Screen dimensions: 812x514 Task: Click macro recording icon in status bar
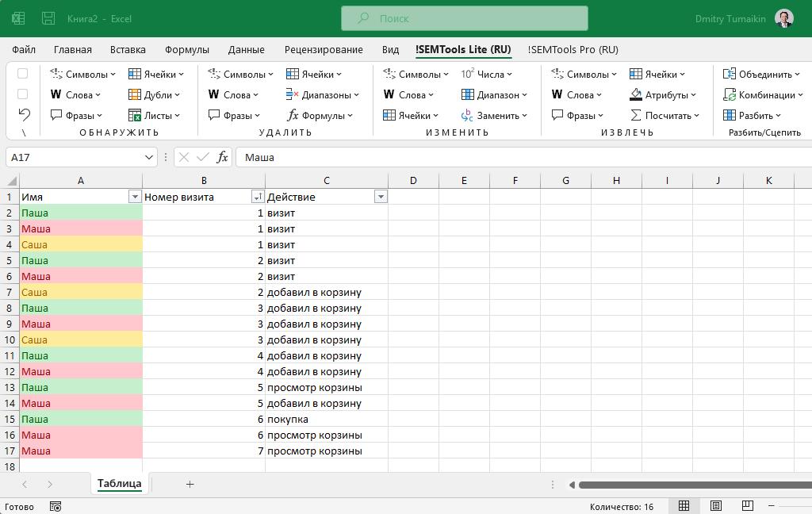pyautogui.click(x=56, y=507)
